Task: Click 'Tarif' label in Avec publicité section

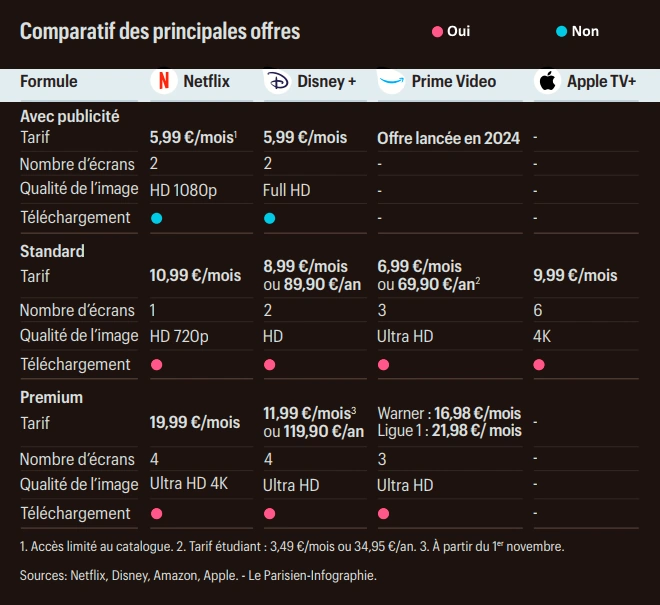Action: (x=35, y=138)
